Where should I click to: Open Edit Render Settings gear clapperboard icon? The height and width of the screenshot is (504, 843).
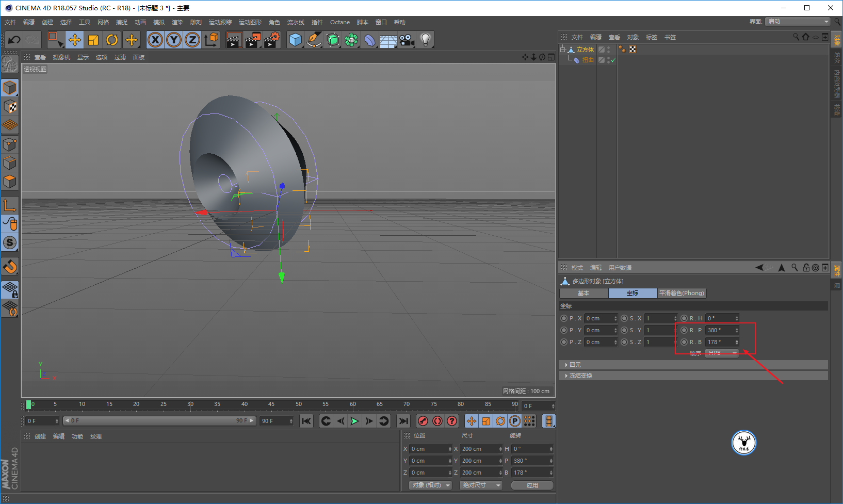pyautogui.click(x=271, y=40)
